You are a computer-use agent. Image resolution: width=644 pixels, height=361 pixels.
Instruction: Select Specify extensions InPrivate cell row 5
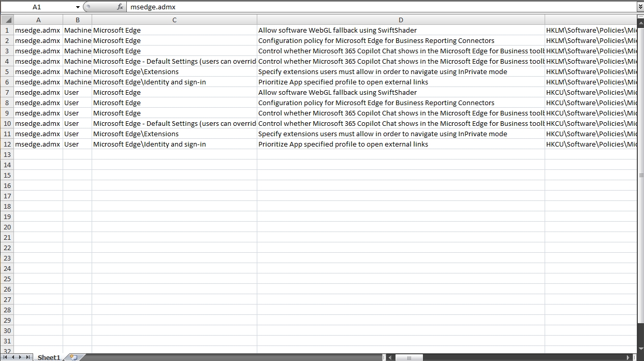[401, 71]
